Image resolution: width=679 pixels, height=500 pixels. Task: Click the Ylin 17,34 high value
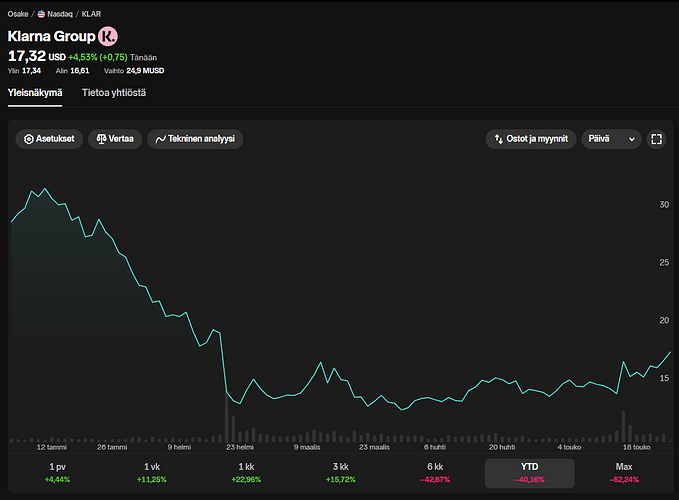coord(24,71)
